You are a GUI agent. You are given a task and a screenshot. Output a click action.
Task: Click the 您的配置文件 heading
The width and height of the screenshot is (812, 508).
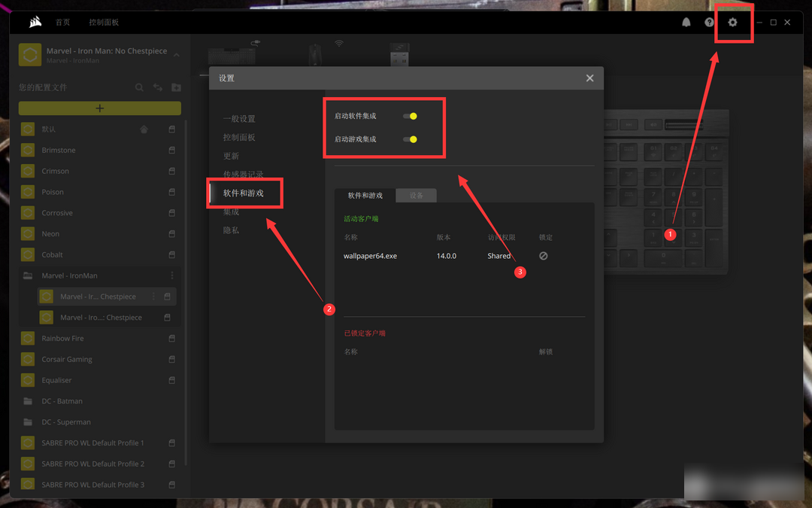(x=43, y=87)
